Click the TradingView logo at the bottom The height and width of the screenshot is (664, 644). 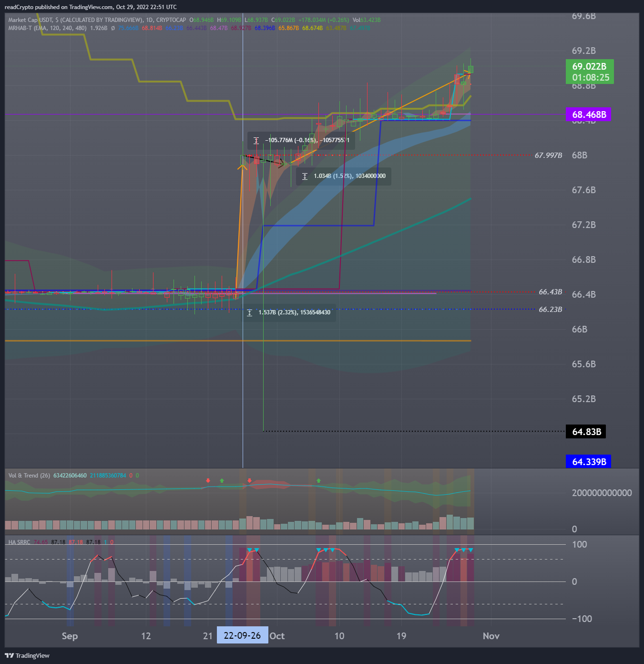[27, 655]
